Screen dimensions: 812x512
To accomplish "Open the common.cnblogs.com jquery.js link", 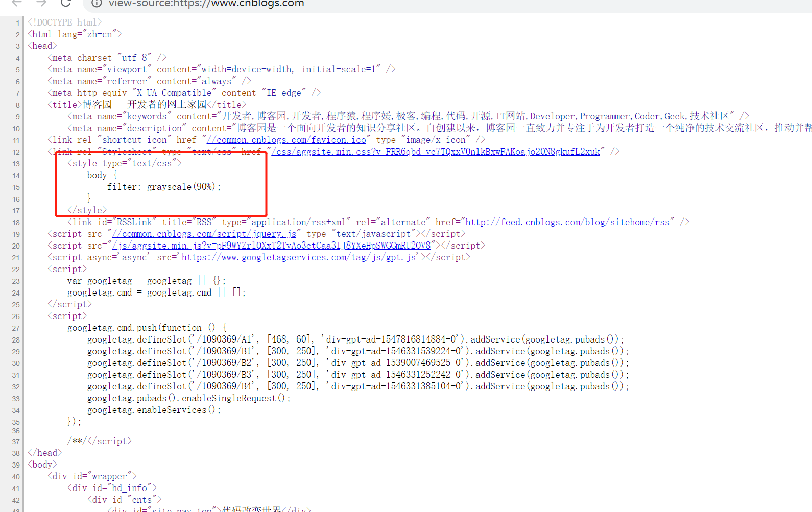I will (204, 234).
